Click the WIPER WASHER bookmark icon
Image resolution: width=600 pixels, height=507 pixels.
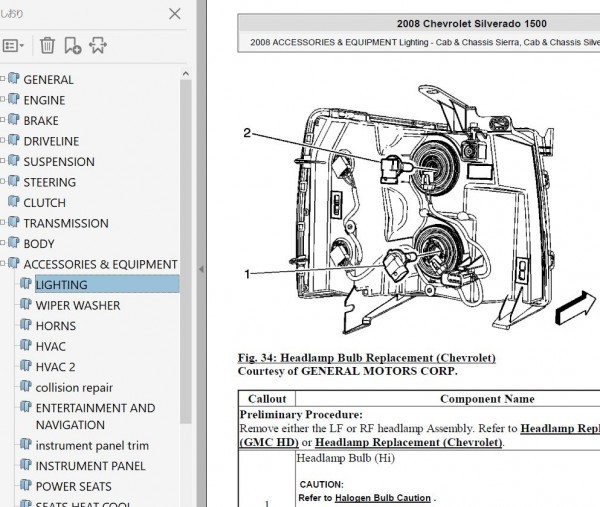tap(26, 304)
